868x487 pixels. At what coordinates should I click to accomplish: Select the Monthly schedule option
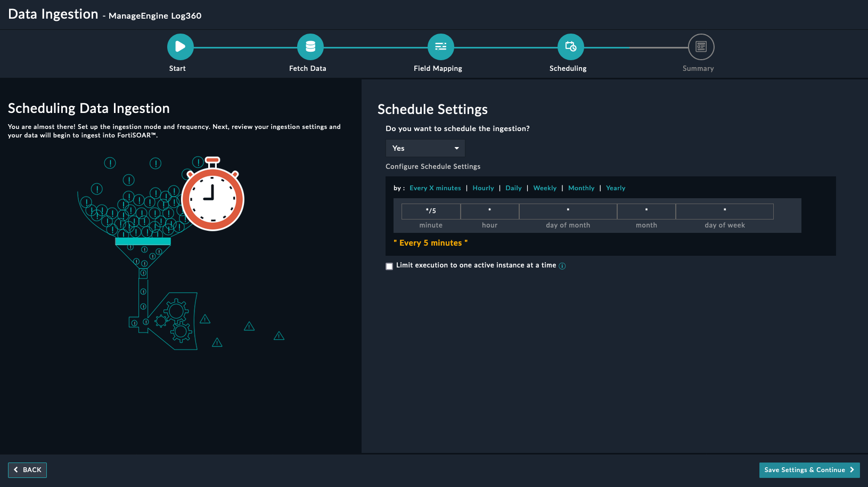581,188
